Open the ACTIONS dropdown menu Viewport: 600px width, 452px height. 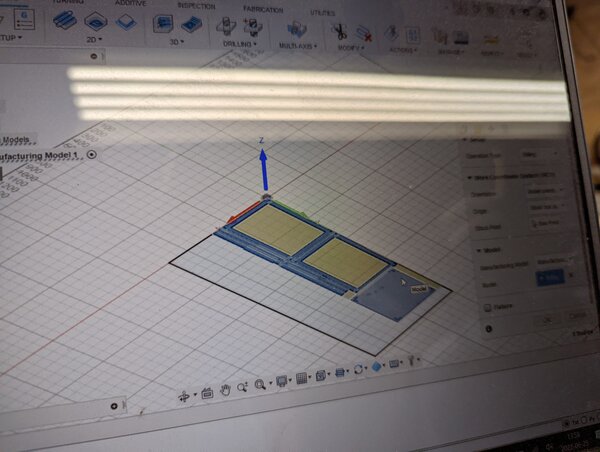403,50
